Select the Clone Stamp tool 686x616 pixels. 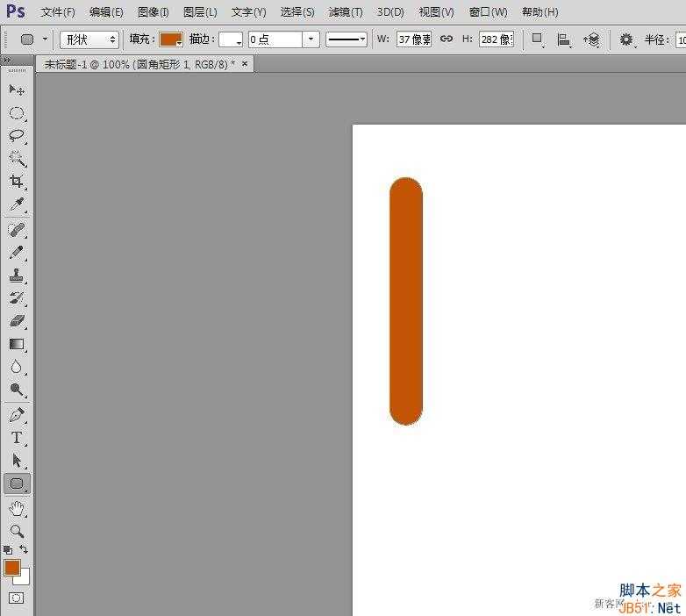tap(17, 276)
